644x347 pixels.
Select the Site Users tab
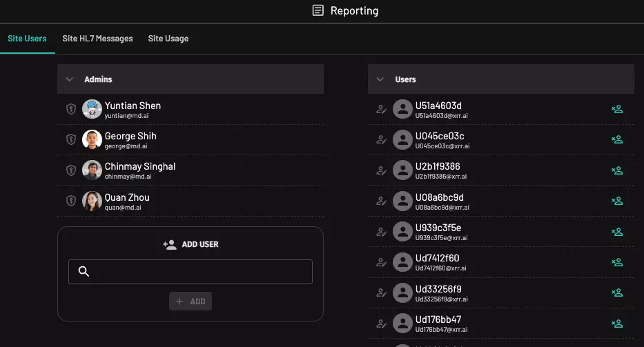pos(27,39)
